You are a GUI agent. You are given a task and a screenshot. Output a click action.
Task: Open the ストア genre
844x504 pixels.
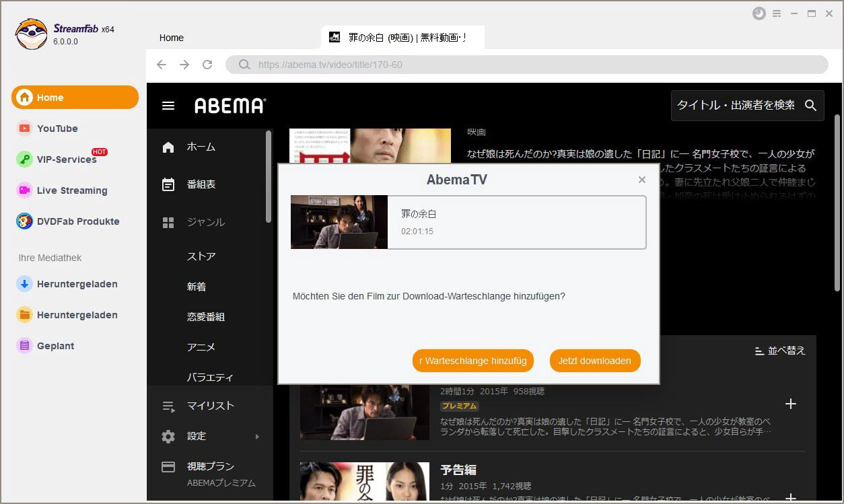[x=201, y=256]
